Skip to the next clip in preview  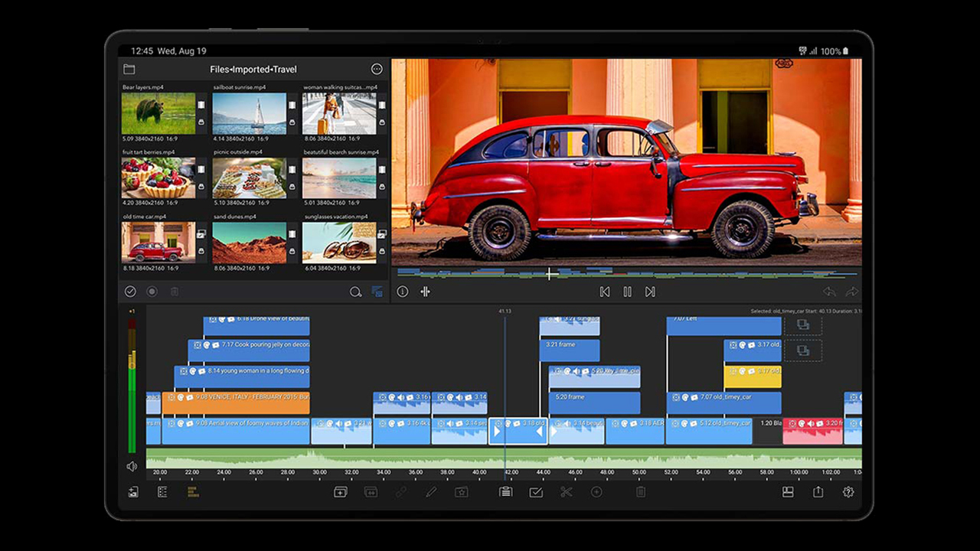click(x=650, y=292)
